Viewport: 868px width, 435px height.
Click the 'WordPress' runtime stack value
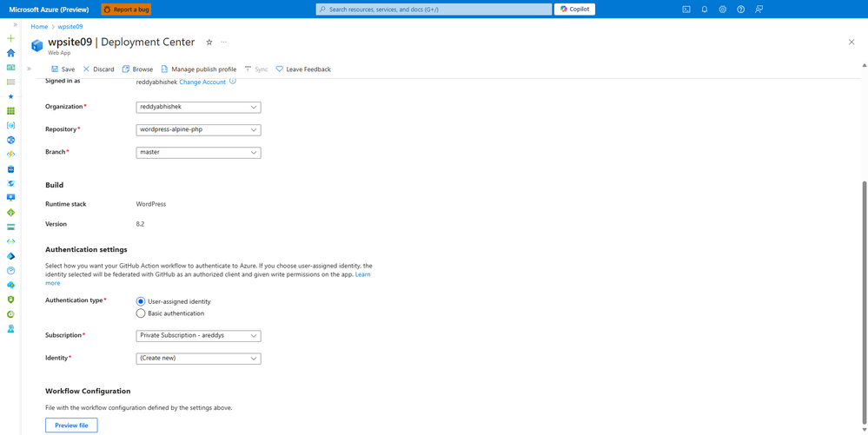pos(151,204)
